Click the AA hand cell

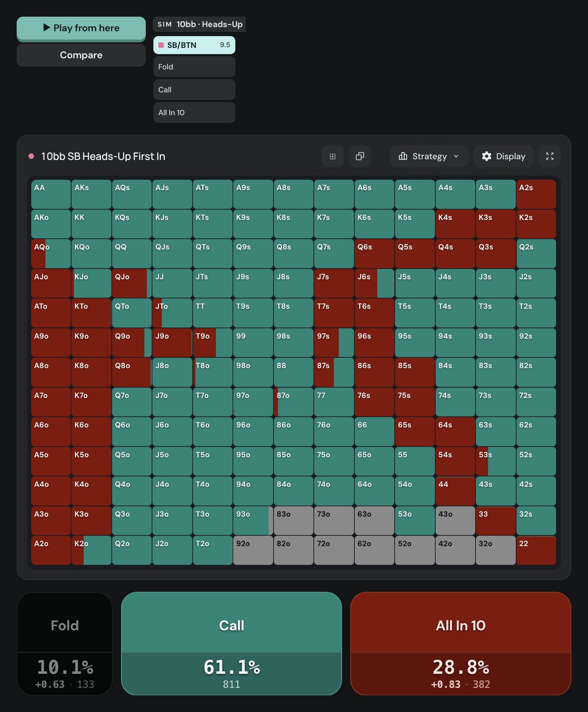point(51,194)
